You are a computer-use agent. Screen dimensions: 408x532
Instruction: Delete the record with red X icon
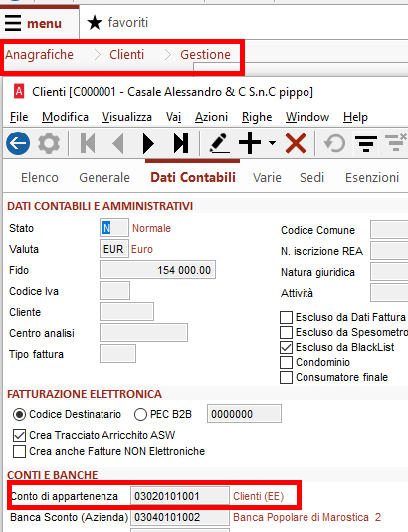(296, 143)
